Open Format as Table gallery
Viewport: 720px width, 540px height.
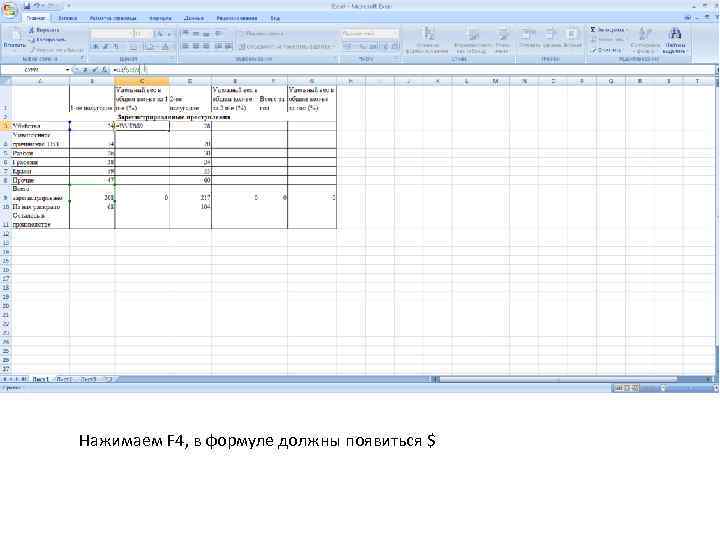pos(472,40)
